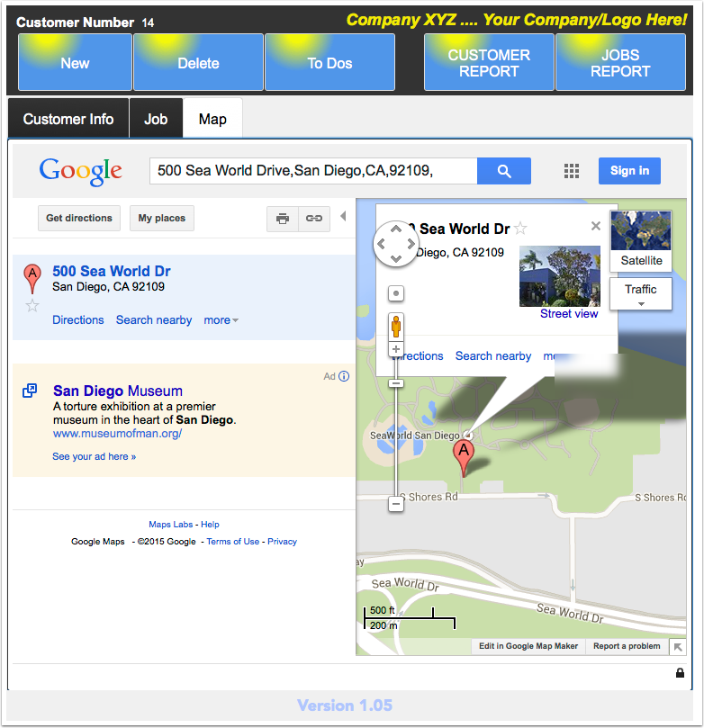The height and width of the screenshot is (728, 704).
Task: Expand the 'more' options dropdown
Action: point(221,319)
